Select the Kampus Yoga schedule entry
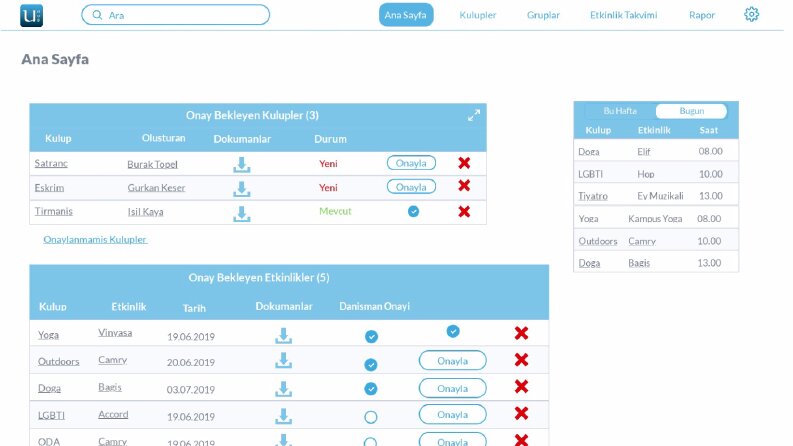This screenshot has height=446, width=793. [655, 218]
